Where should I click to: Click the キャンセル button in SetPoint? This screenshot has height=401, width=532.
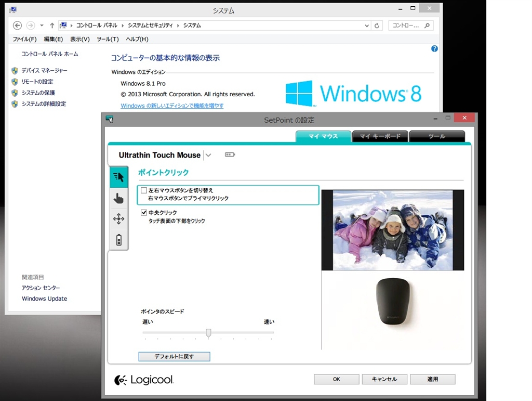[x=384, y=379]
